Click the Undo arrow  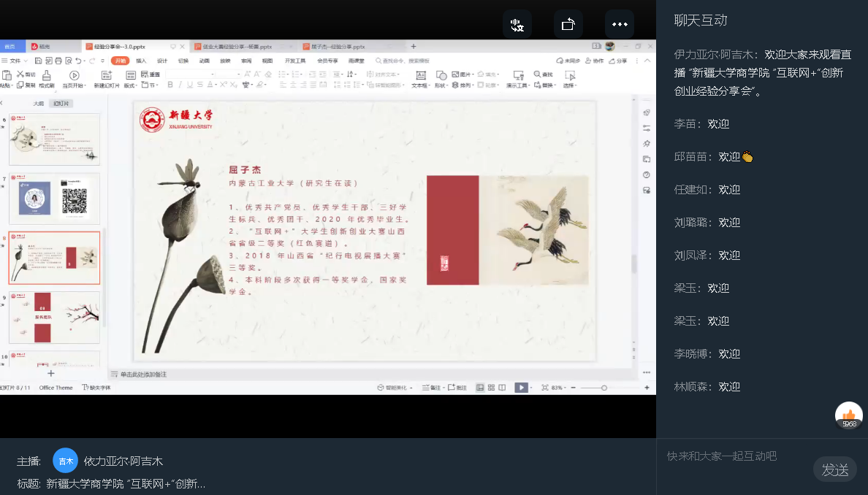point(79,61)
